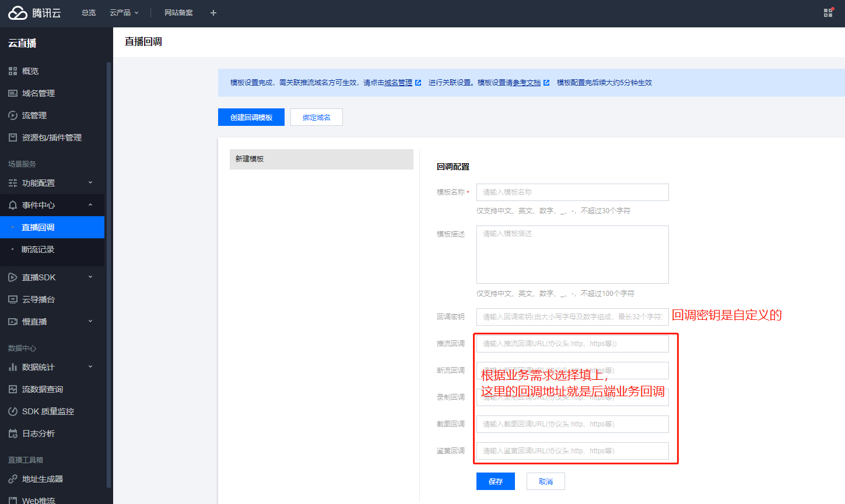Click the 模板名称 template name input field
This screenshot has width=845, height=504.
(x=572, y=192)
